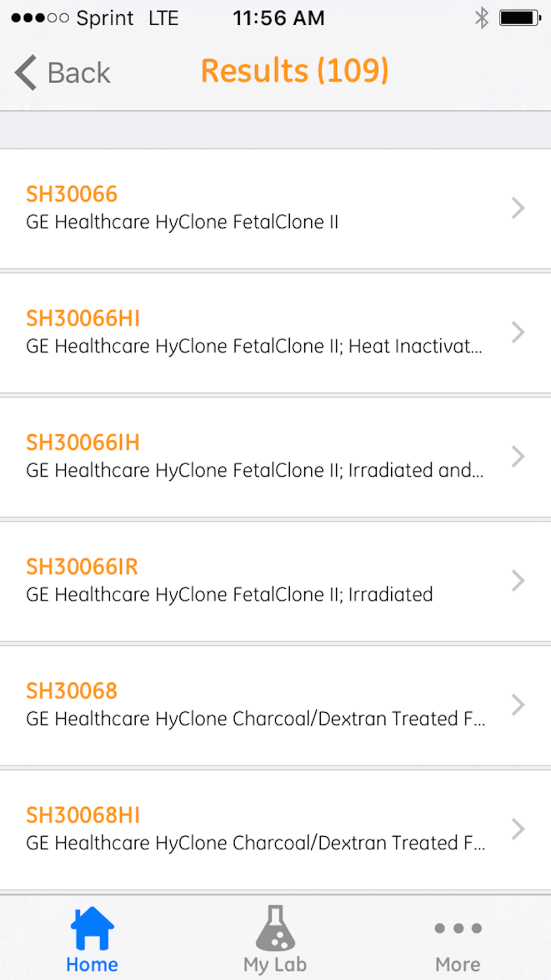Screen dimensions: 551x980
Task: Go back using the Back label
Action: (x=79, y=73)
